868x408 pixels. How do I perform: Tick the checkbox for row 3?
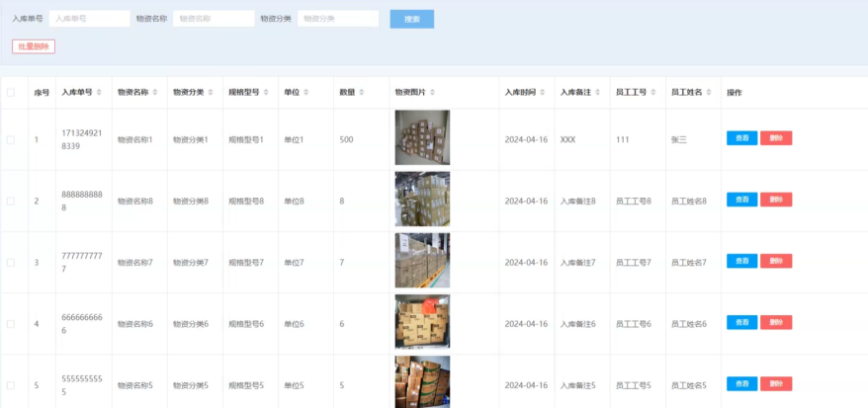(11, 263)
